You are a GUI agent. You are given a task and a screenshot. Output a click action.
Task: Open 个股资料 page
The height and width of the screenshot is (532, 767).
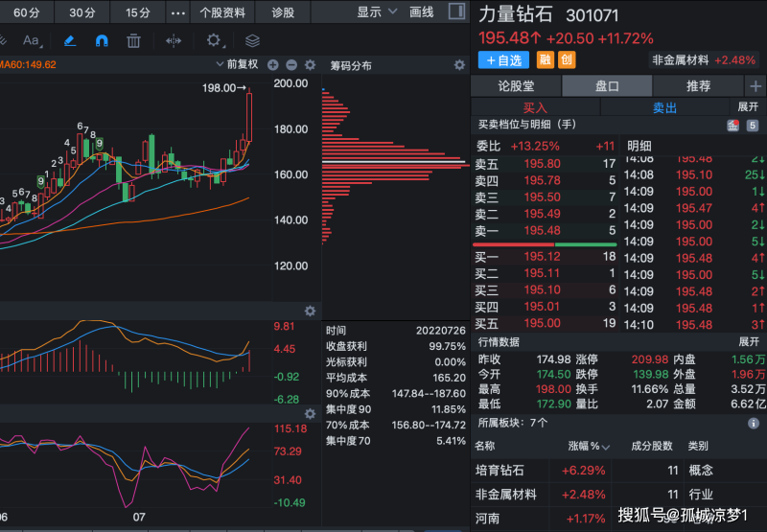(x=222, y=12)
